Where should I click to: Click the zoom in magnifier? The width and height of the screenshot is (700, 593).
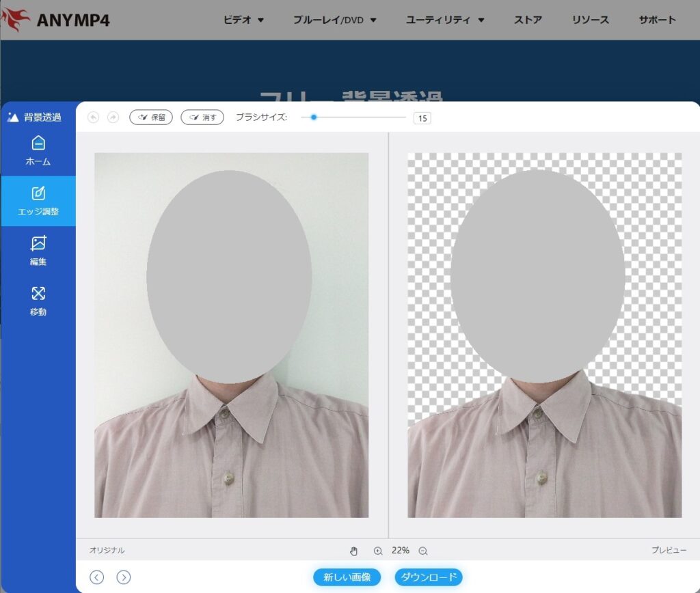coord(378,551)
